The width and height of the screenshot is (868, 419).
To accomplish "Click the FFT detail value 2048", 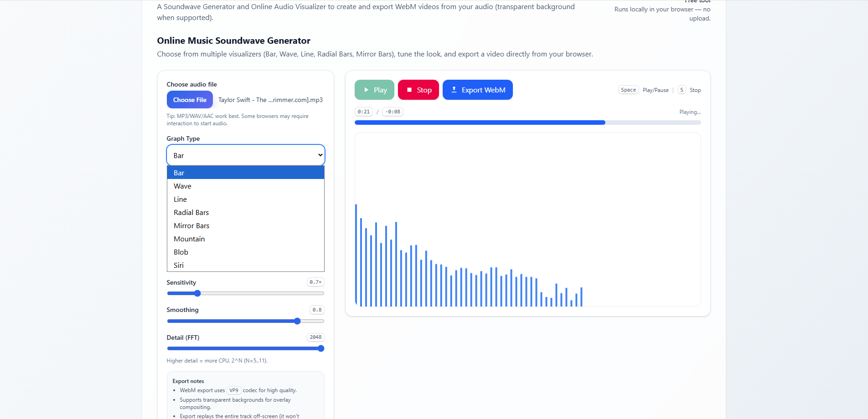I will (315, 337).
